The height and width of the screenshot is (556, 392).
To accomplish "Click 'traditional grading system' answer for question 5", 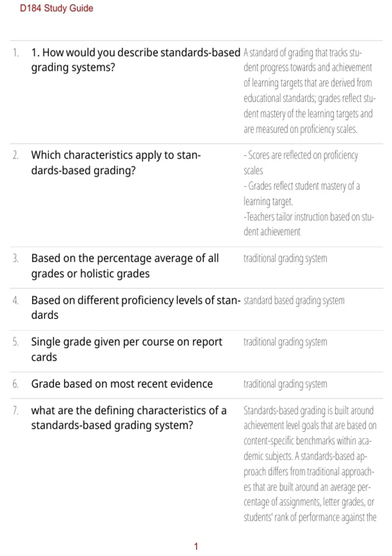I will [285, 342].
